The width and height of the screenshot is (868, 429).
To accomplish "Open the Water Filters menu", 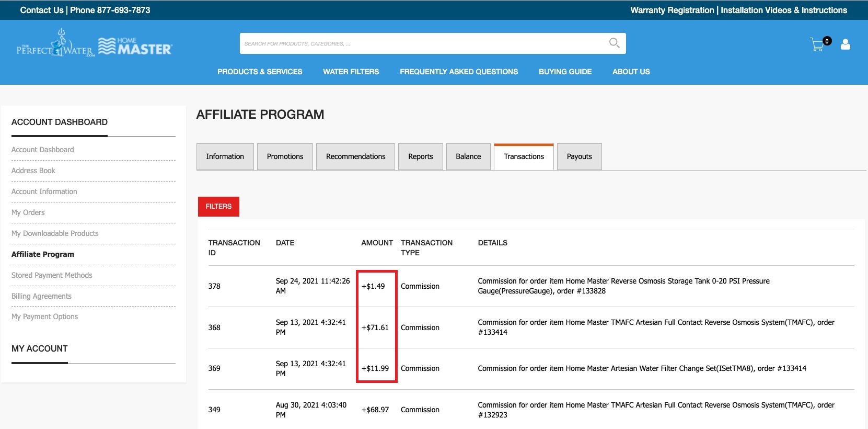I will pyautogui.click(x=351, y=72).
